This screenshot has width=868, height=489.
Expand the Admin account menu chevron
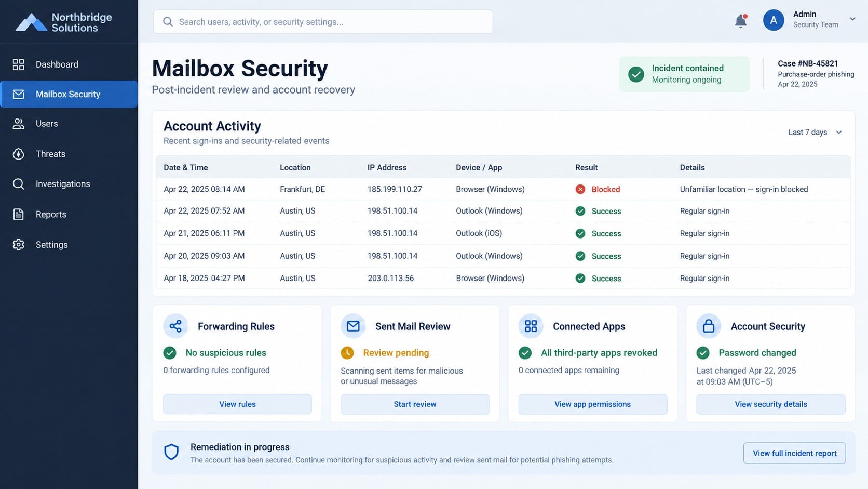point(852,19)
